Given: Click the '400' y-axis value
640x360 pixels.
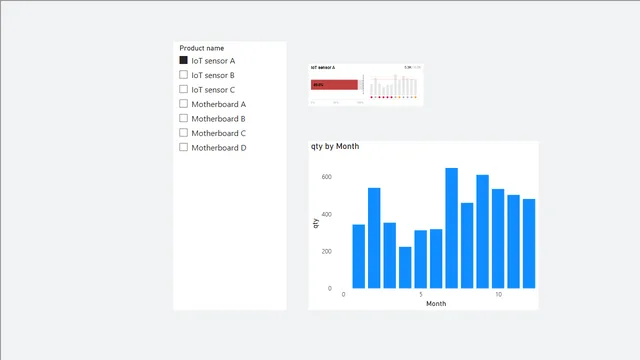Looking at the screenshot, I should (327, 214).
